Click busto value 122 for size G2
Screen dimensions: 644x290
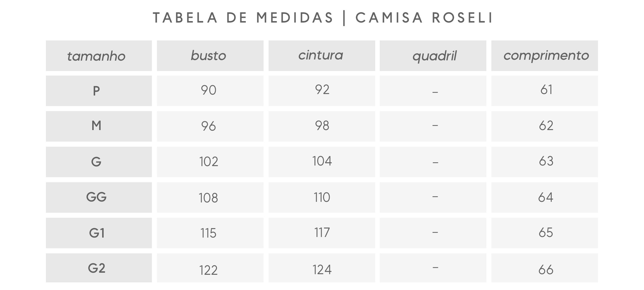point(208,270)
